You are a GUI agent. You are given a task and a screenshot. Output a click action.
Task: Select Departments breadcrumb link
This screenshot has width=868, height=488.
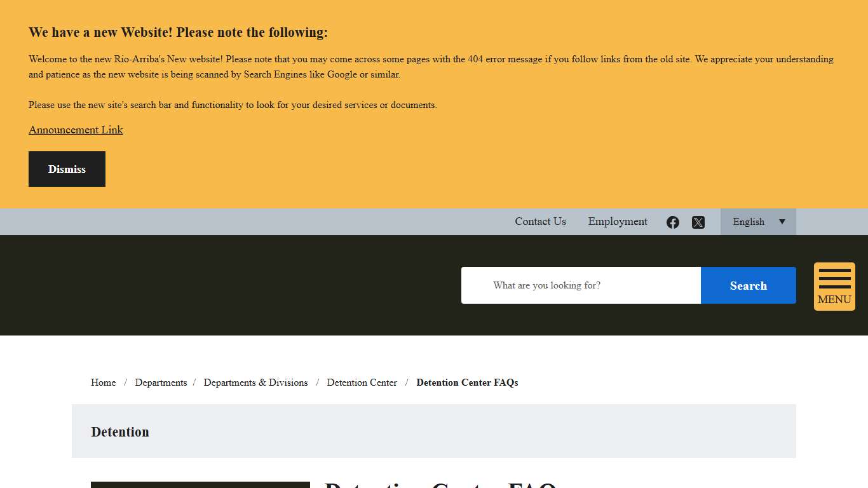pos(161,383)
